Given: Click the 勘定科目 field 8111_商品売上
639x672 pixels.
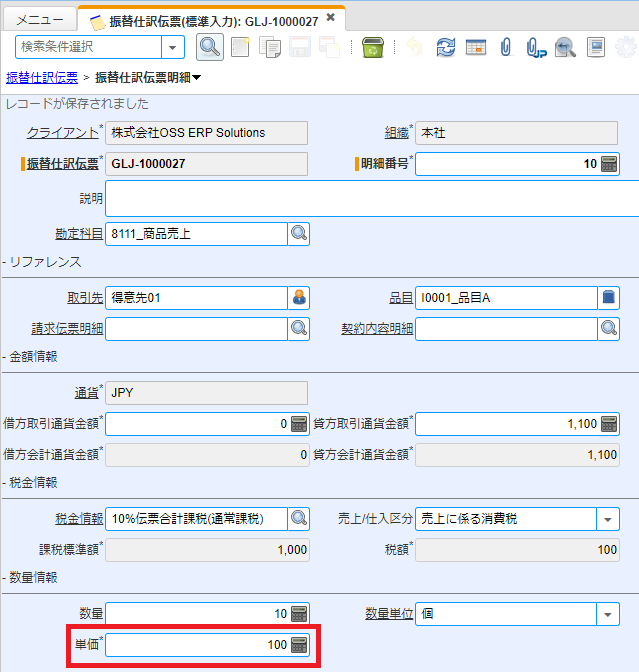Looking at the screenshot, I should pyautogui.click(x=196, y=234).
